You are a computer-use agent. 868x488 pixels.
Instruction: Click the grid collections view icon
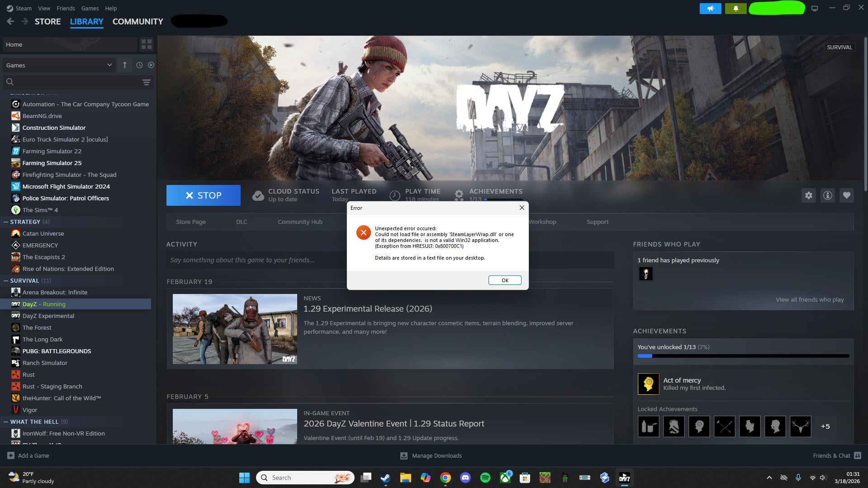point(146,44)
